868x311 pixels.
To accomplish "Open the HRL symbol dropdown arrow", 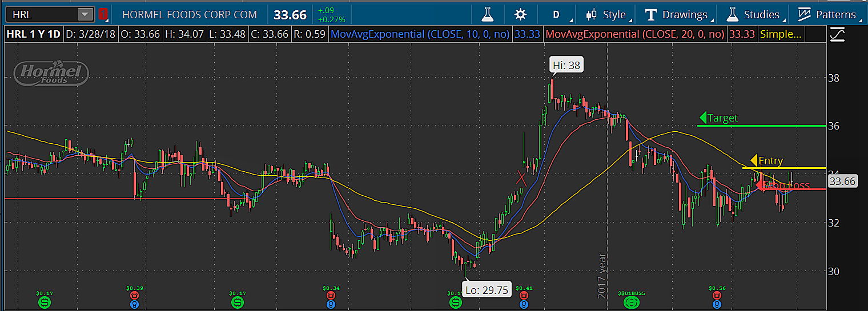I will point(85,14).
